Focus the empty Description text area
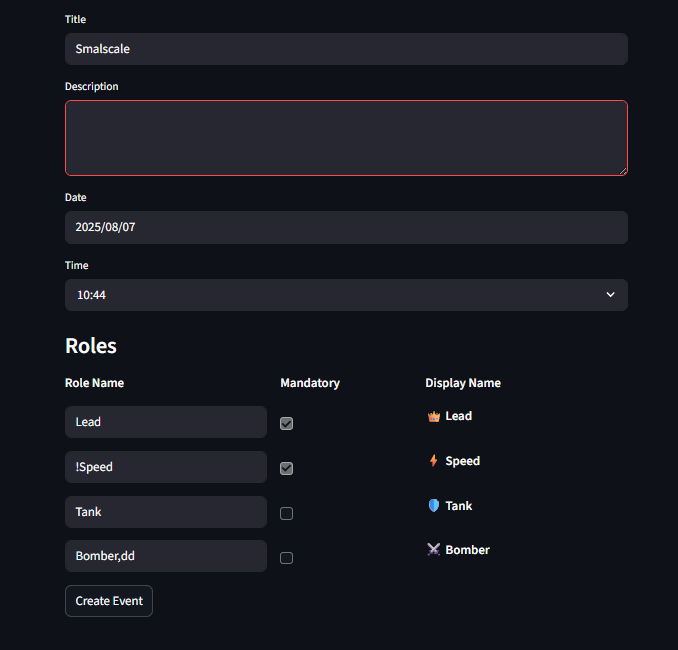678x650 pixels. click(x=346, y=138)
